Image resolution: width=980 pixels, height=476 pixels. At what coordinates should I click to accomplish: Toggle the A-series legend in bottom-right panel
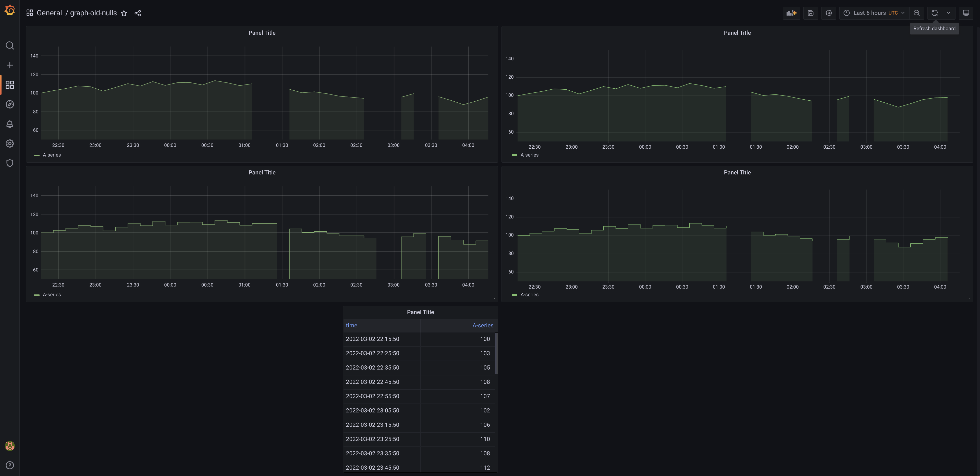(x=530, y=294)
